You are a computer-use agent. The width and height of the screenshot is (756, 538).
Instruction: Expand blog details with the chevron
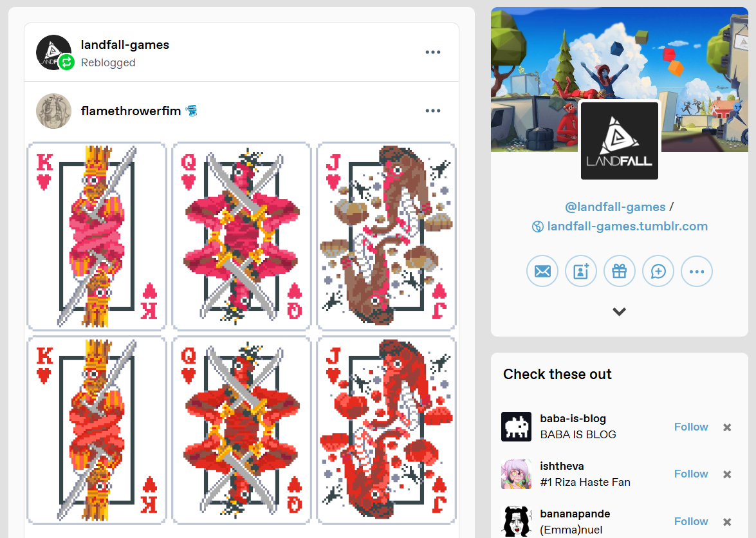620,311
